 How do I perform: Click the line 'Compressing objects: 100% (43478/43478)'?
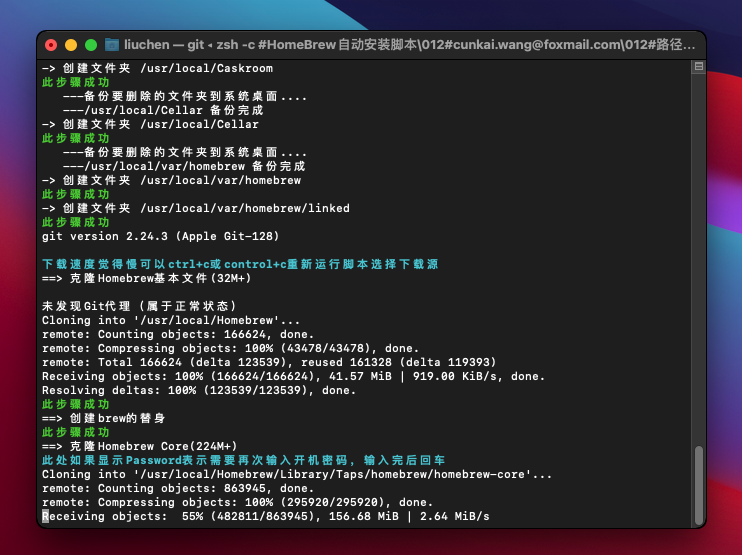[230, 348]
